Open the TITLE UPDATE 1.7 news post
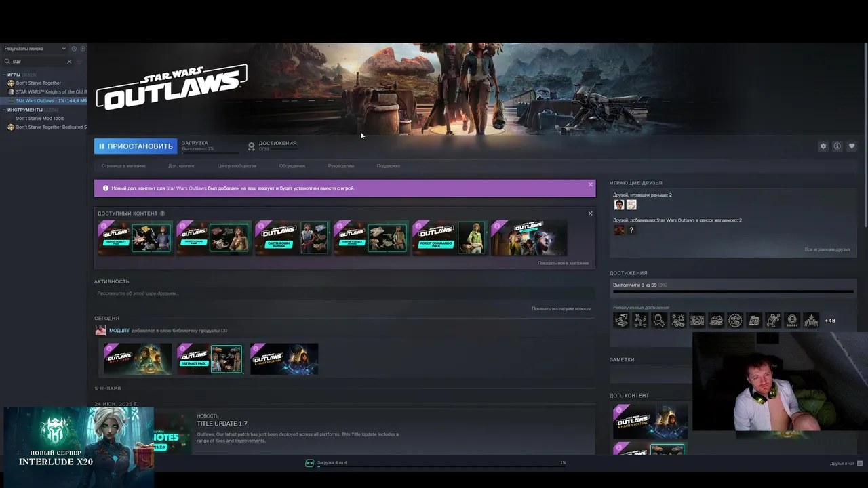Viewport: 868px width, 488px height. (x=222, y=424)
